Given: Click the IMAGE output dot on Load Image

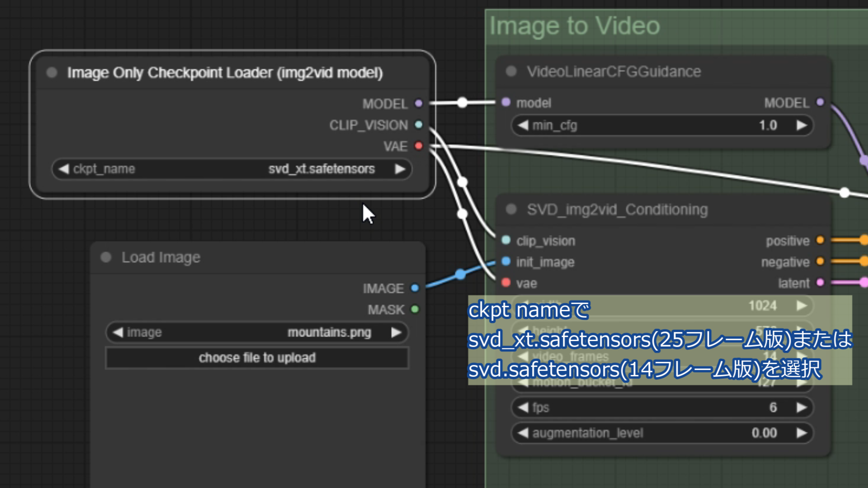Looking at the screenshot, I should coord(415,288).
